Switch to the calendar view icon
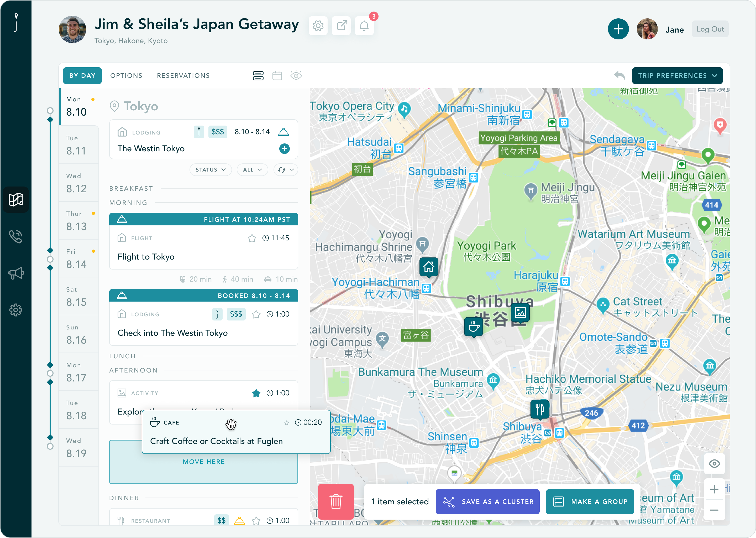 (277, 76)
